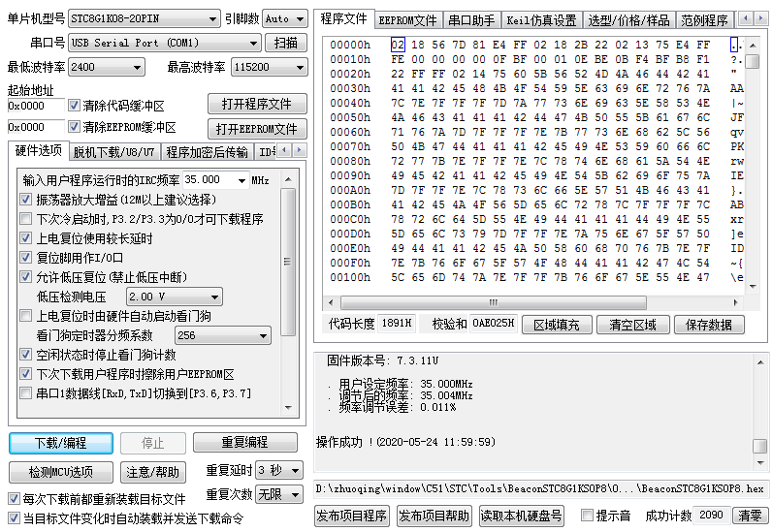Click hex view scrollbar up arrow

753,46
